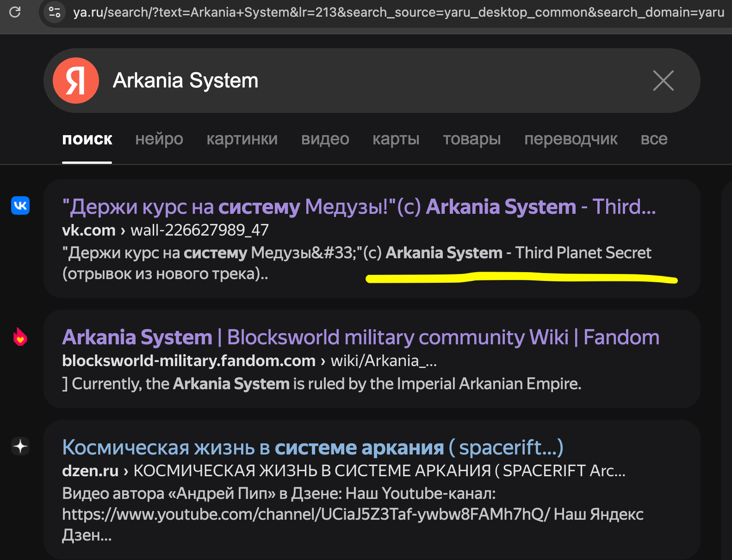Show all services via the 'все' tab
The image size is (732, 560).
[654, 139]
